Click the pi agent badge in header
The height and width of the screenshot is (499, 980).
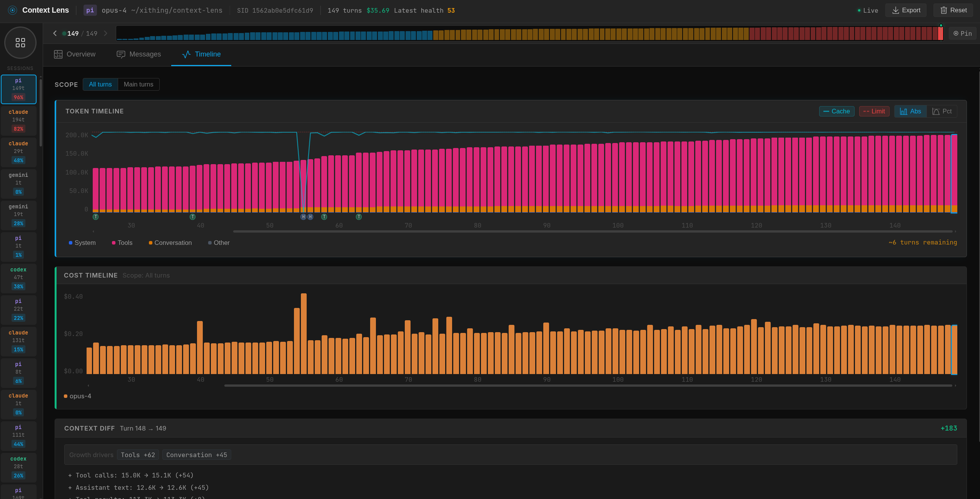tap(90, 10)
